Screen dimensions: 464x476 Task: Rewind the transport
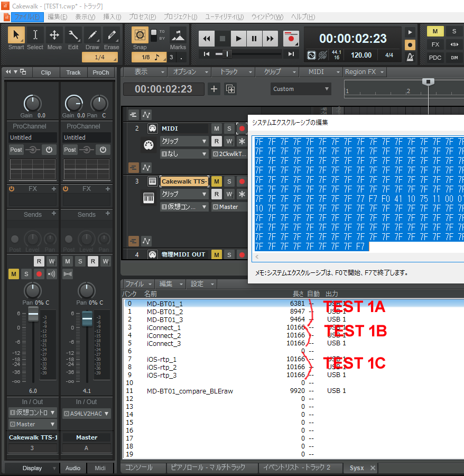207,39
